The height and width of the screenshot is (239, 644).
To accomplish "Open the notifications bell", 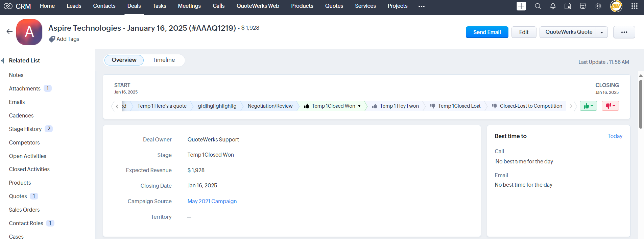I will coord(553,6).
